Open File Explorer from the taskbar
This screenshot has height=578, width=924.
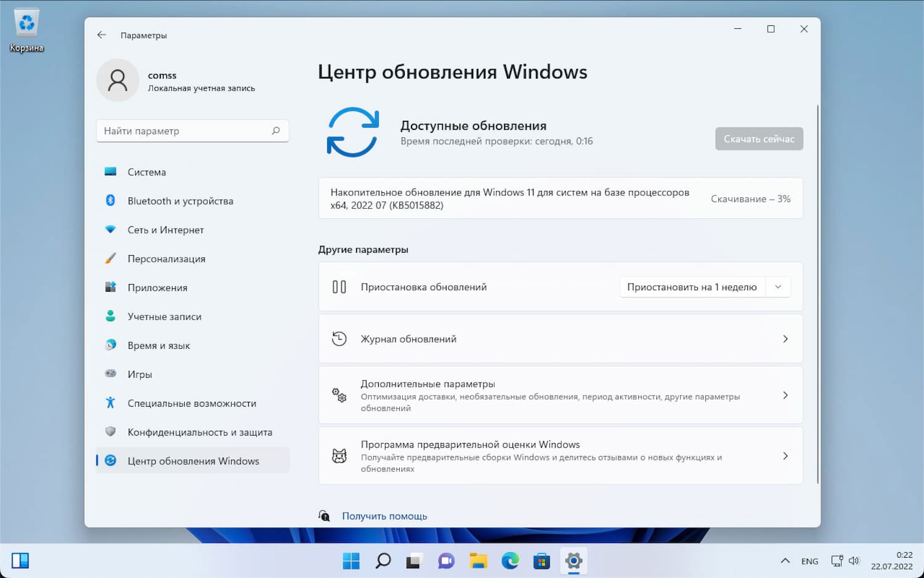(x=478, y=561)
